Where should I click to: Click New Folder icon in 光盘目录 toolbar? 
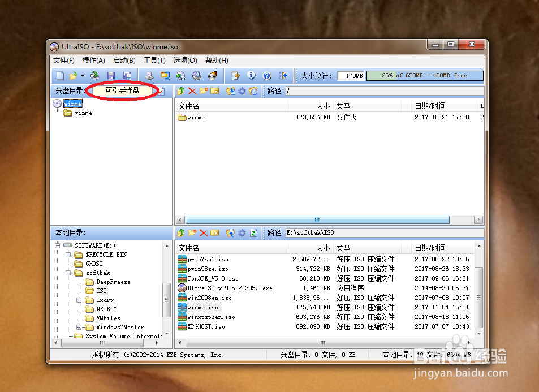pos(204,91)
